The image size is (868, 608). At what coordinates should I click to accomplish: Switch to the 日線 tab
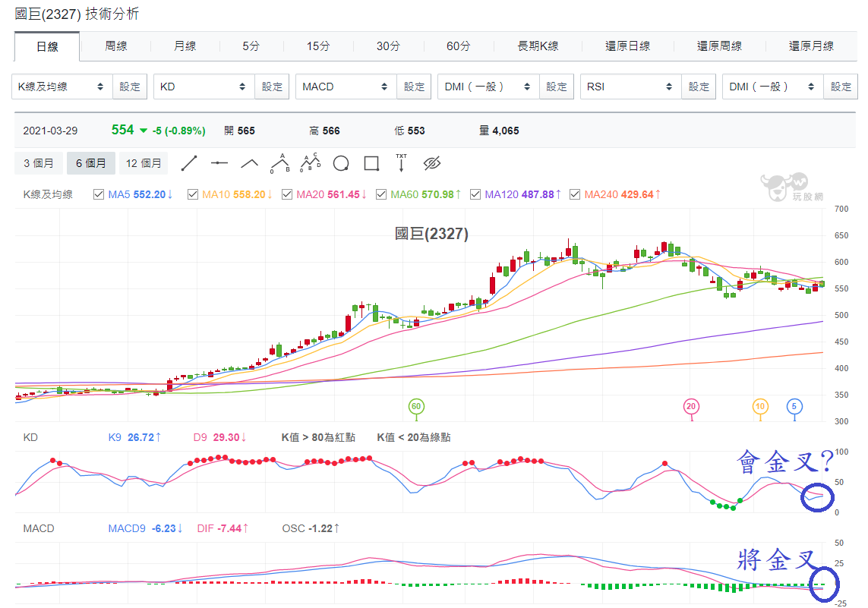click(47, 46)
